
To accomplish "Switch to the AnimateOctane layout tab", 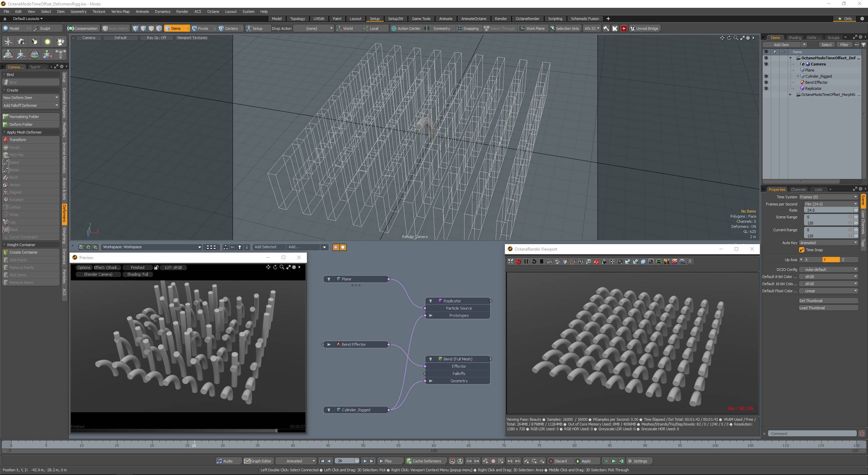I will pyautogui.click(x=473, y=19).
